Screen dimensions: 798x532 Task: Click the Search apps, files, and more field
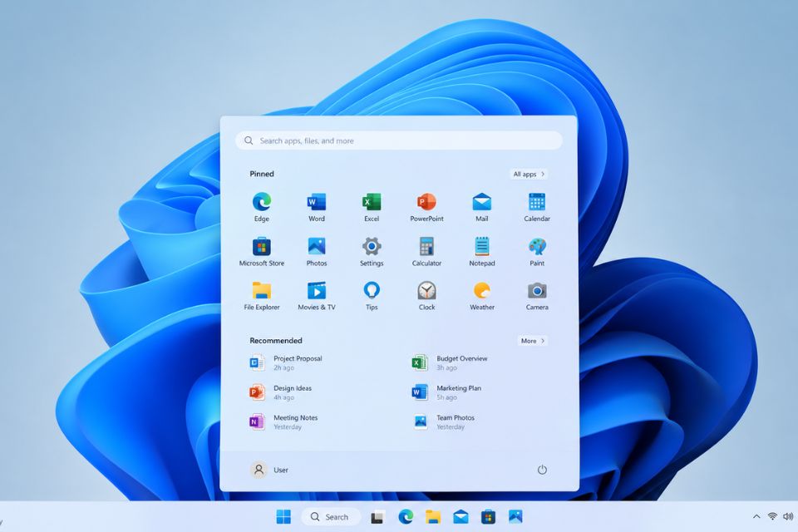(399, 140)
